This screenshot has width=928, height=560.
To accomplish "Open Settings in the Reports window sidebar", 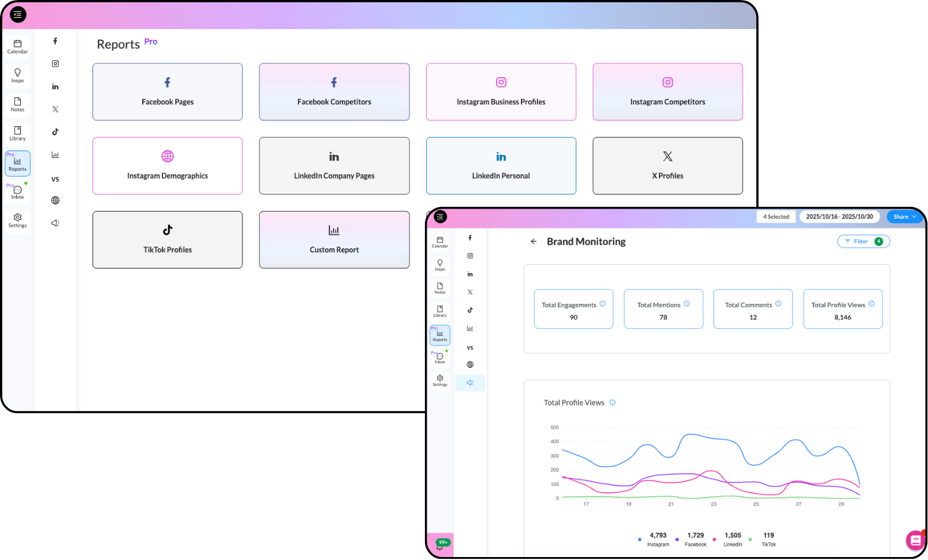I will point(18,220).
